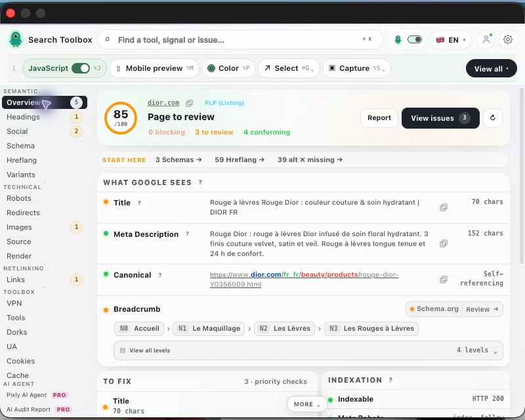
Task: Open Pixly AI Agent PRO
Action: tap(37, 395)
